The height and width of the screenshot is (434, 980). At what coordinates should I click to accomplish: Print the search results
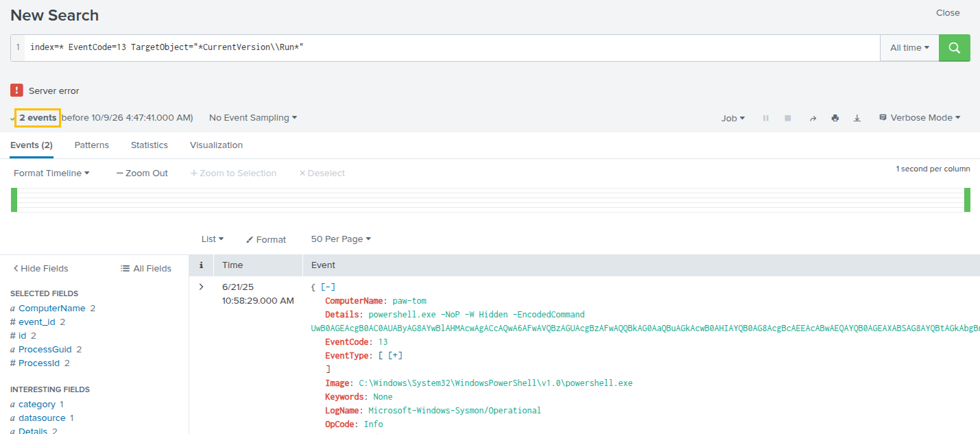click(835, 118)
